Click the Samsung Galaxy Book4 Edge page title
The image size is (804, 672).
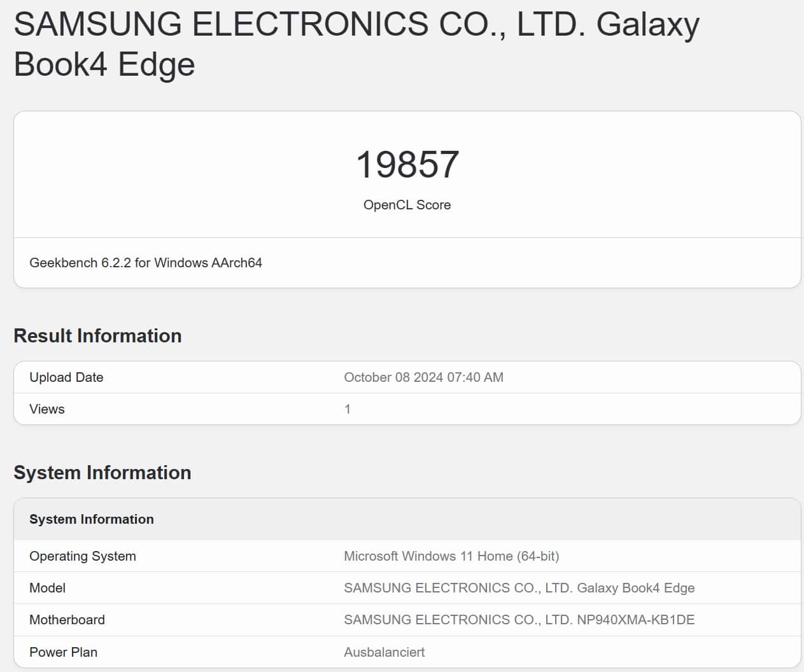(x=356, y=44)
